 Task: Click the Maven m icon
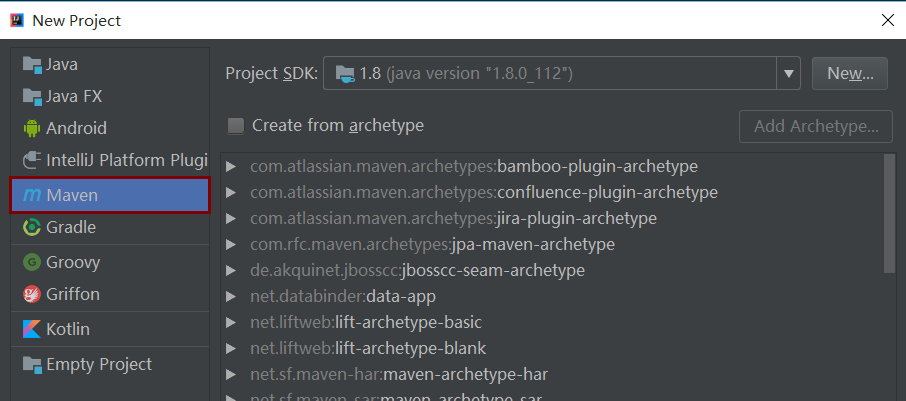32,195
